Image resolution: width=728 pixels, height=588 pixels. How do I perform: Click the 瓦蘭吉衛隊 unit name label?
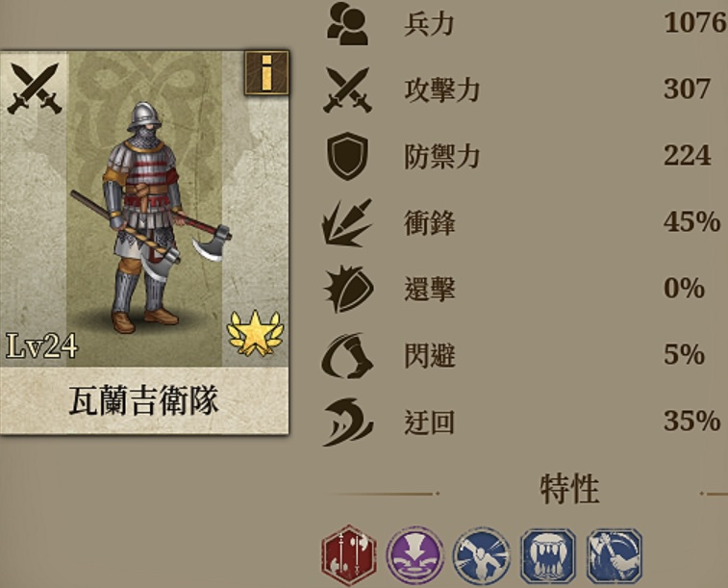[x=143, y=400]
